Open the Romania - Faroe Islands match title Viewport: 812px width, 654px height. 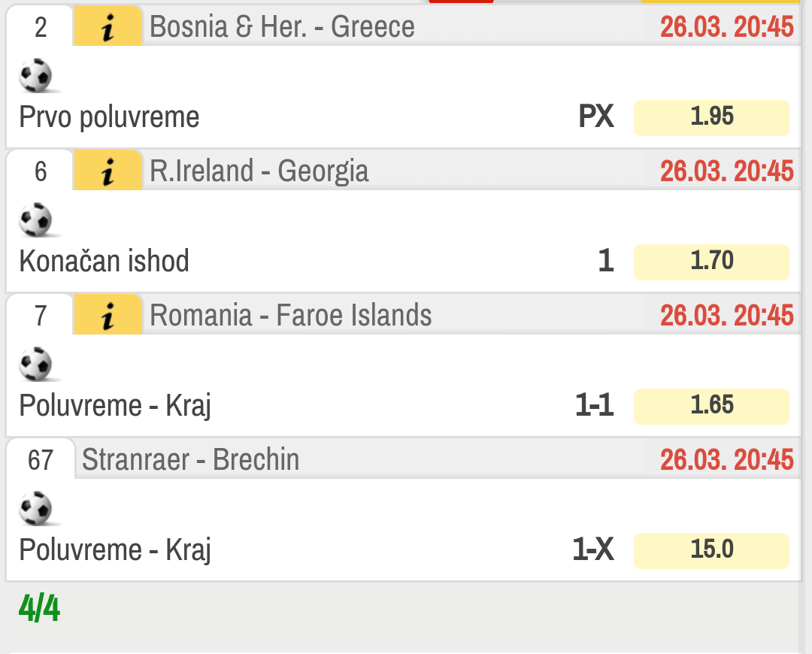pos(290,316)
